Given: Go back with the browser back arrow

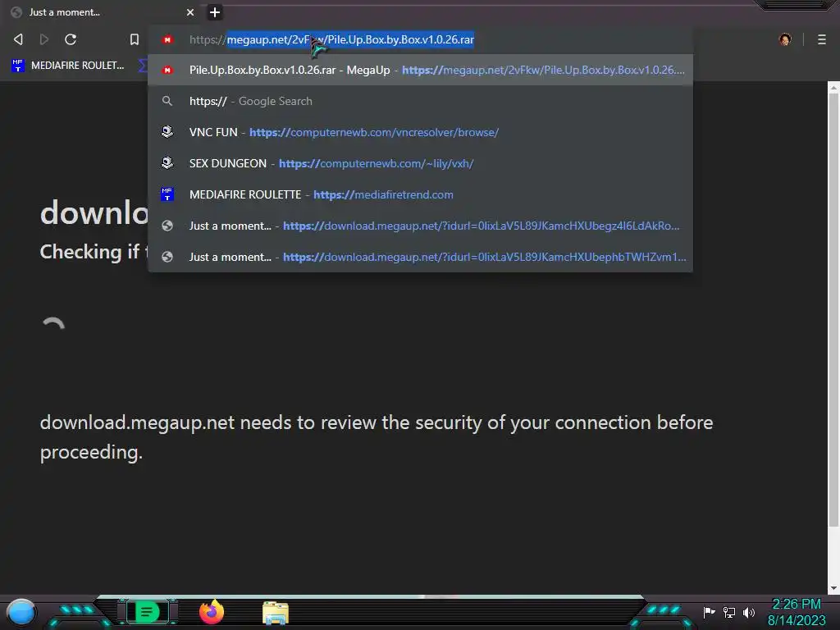Looking at the screenshot, I should click(x=18, y=39).
